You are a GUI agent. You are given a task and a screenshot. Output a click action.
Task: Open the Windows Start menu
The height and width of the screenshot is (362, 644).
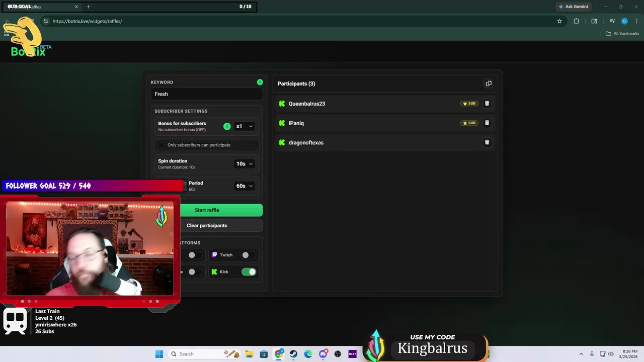coord(159,354)
